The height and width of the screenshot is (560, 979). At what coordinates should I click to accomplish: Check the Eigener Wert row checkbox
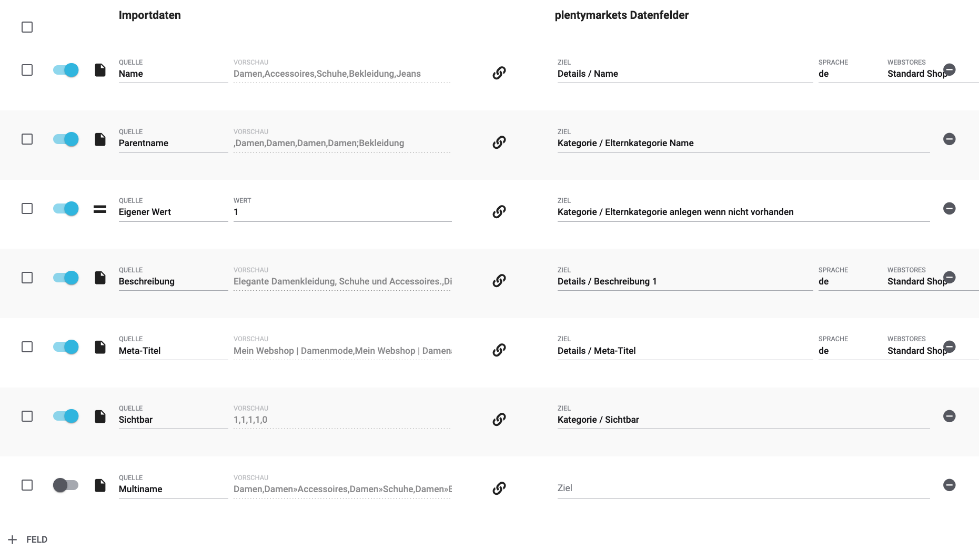point(27,209)
